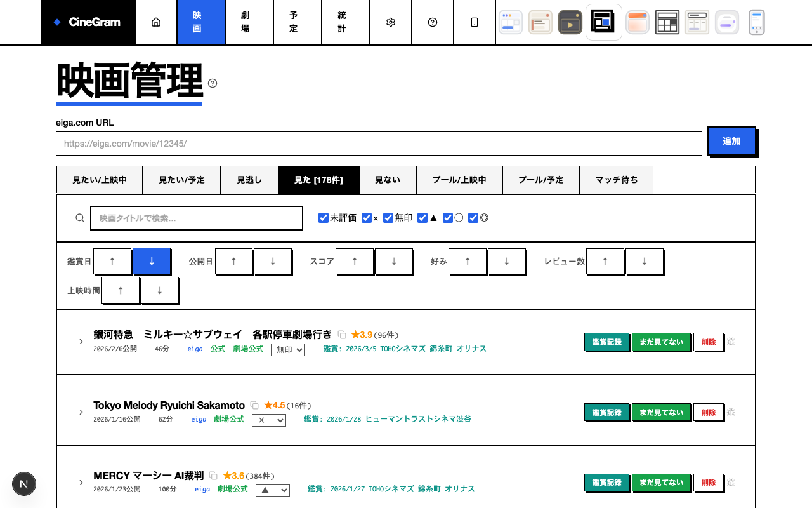Choose the orange gradient theme icon
Screen dimensions: 812x508
coord(637,22)
